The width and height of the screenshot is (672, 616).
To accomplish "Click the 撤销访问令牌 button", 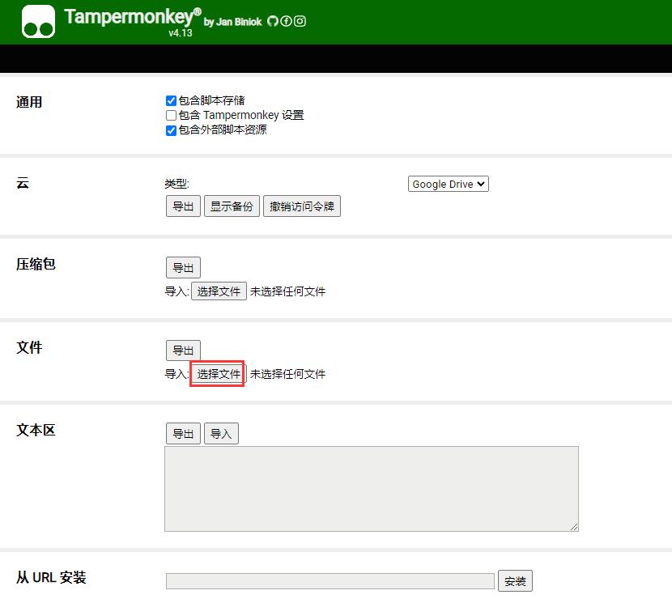I will 301,206.
